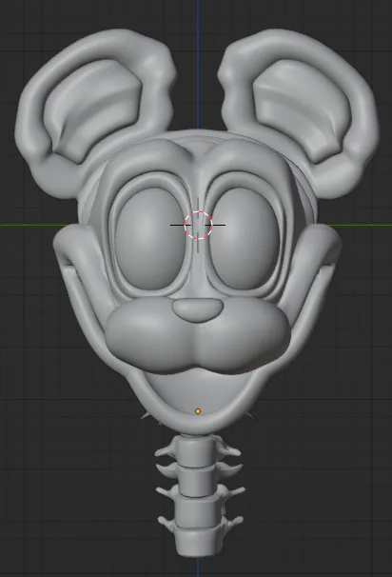Click the red-white 3D cursor circle
This screenshot has width=392, height=577.
coord(198,226)
